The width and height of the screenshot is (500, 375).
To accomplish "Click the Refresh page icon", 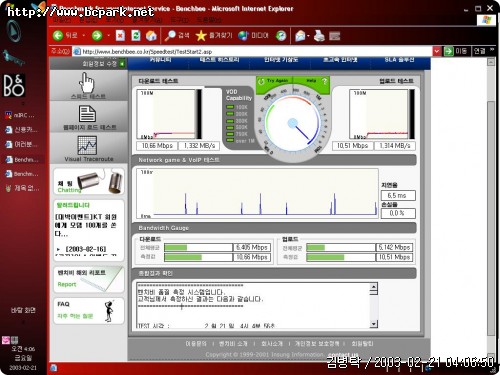I will [x=136, y=35].
